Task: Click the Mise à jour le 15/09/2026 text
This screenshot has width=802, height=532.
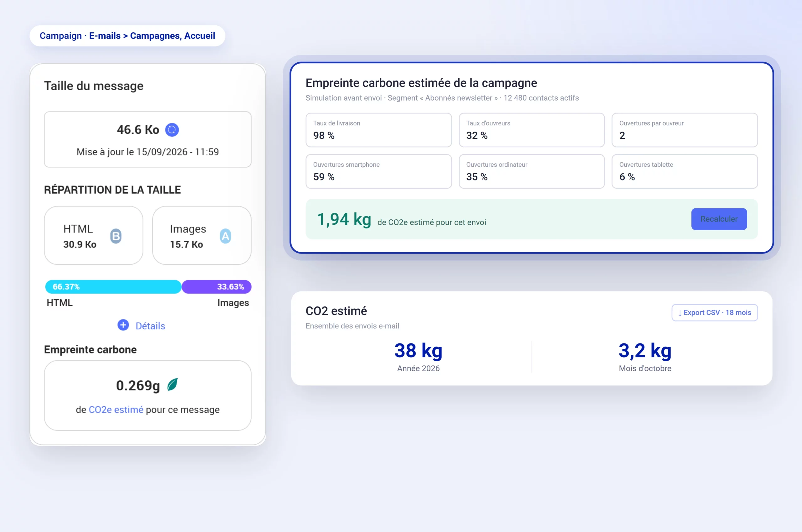Action: point(148,152)
